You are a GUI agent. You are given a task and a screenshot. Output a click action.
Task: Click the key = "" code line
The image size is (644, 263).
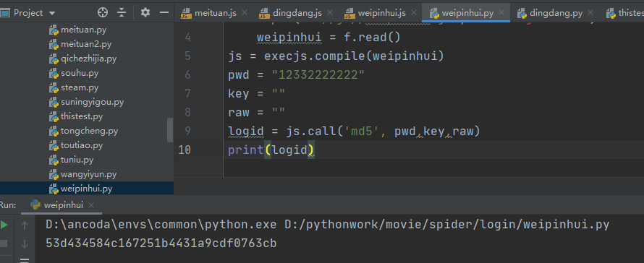(x=256, y=94)
